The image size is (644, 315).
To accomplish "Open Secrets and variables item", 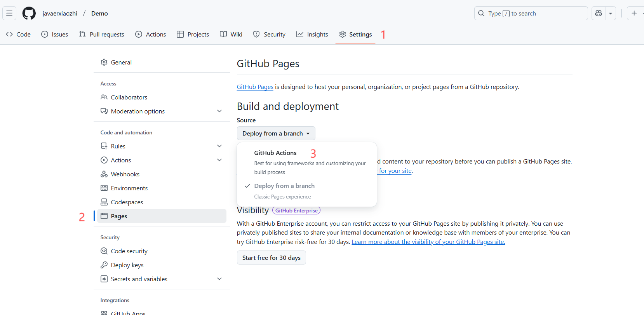I will pos(162,279).
